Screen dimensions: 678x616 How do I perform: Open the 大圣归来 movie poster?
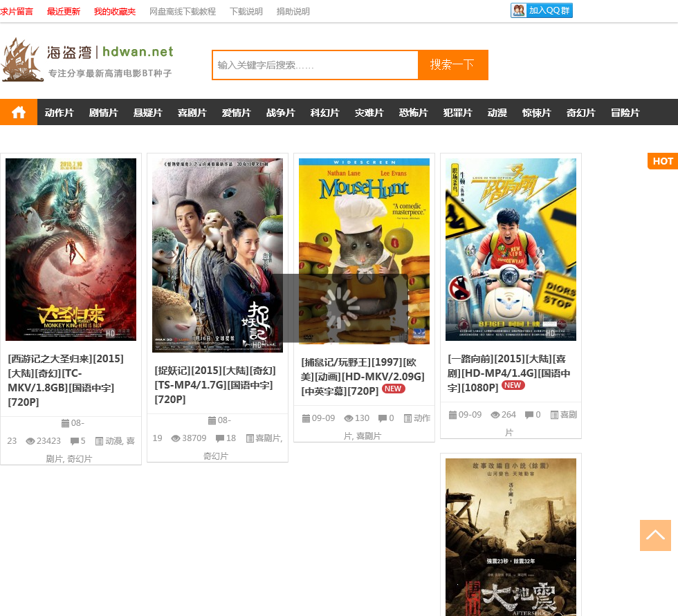click(x=71, y=250)
